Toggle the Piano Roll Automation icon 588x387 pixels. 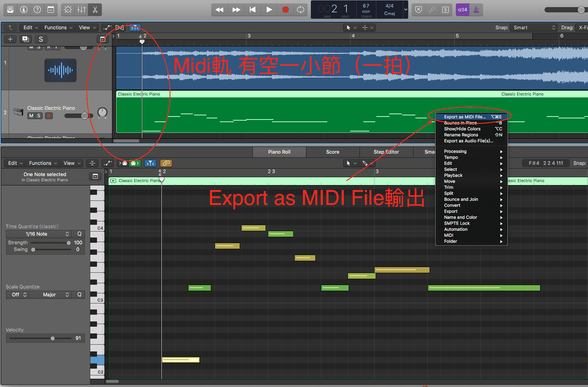point(107,163)
